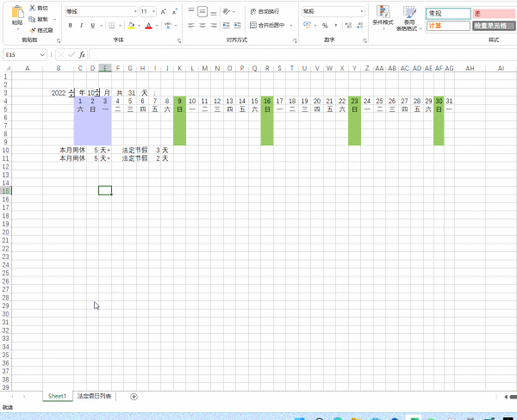Open the Name Box dropdown arrow
Screen dimensions: 517x420
pyautogui.click(x=45, y=54)
